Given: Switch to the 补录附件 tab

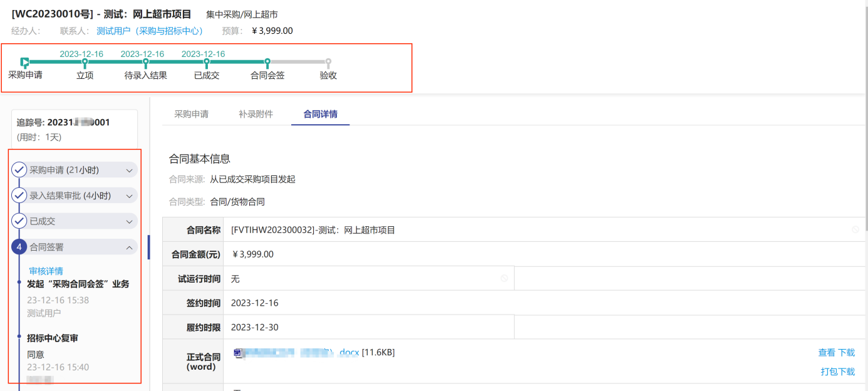Looking at the screenshot, I should (x=256, y=114).
